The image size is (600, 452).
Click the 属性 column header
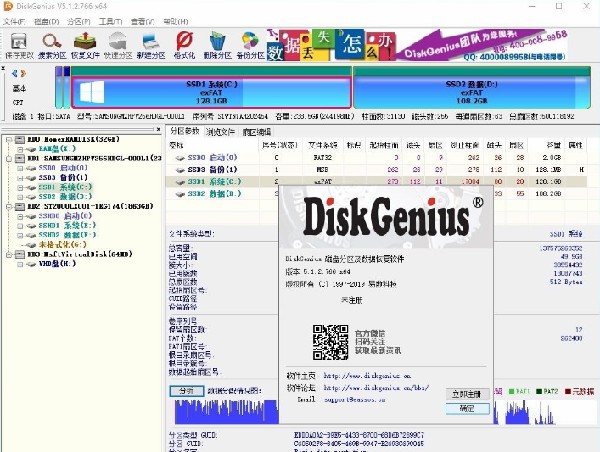click(x=576, y=145)
